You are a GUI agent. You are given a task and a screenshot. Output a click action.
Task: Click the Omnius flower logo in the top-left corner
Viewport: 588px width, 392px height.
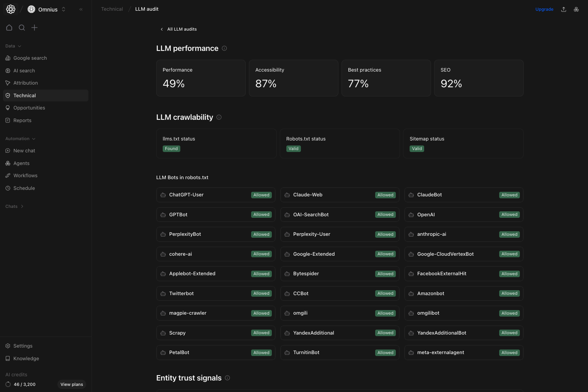(x=11, y=9)
